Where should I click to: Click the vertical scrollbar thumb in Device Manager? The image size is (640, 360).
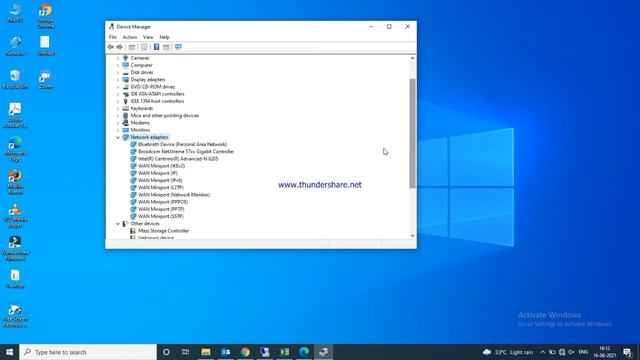412,133
